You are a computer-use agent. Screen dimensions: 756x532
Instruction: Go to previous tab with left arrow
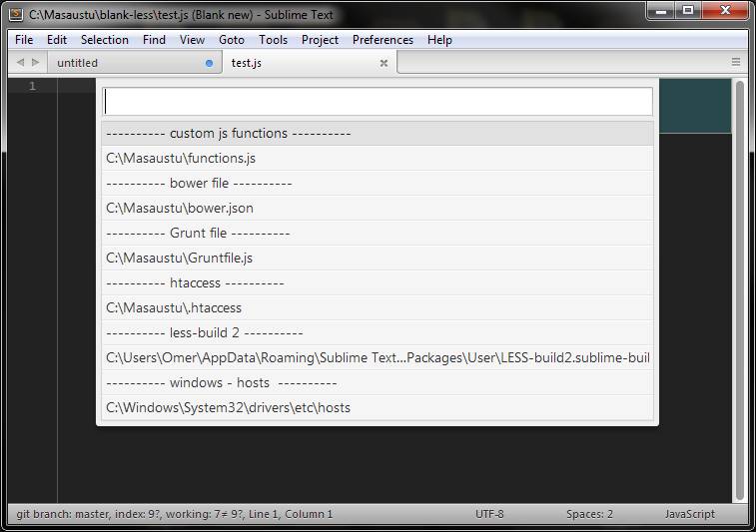coord(20,62)
